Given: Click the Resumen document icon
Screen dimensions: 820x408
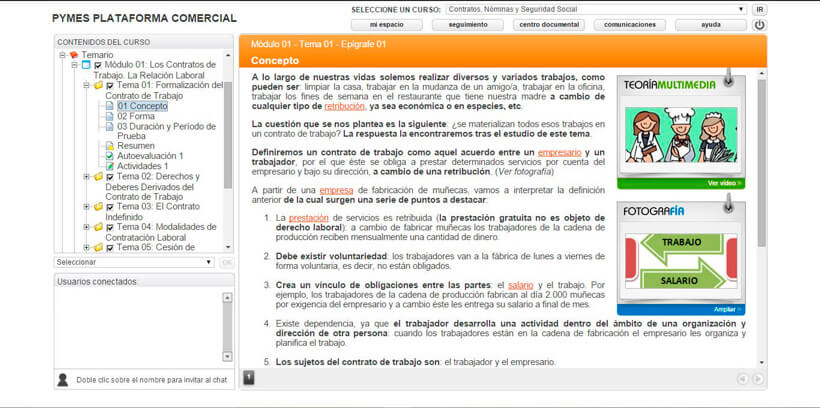Looking at the screenshot, I should tap(109, 146).
